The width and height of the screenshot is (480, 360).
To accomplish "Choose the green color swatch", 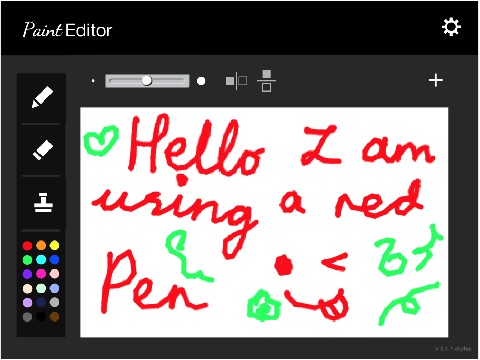I will pyautogui.click(x=27, y=260).
